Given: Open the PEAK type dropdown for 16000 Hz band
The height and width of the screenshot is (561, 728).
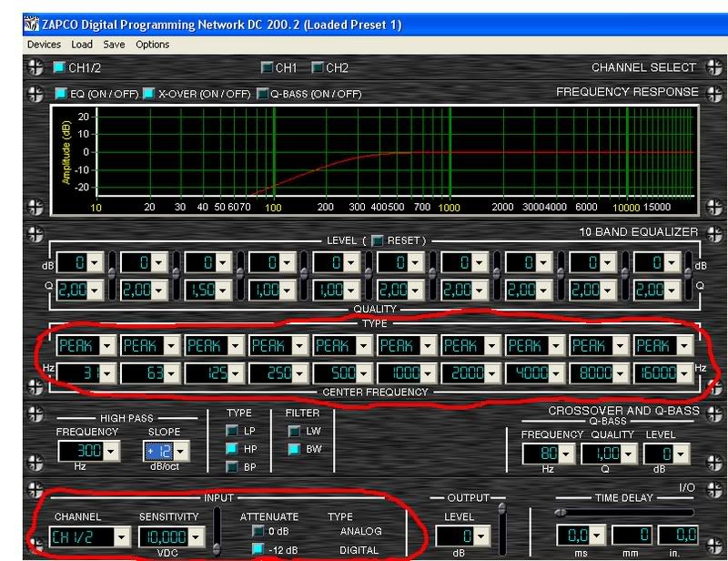Looking at the screenshot, I should click(684, 346).
